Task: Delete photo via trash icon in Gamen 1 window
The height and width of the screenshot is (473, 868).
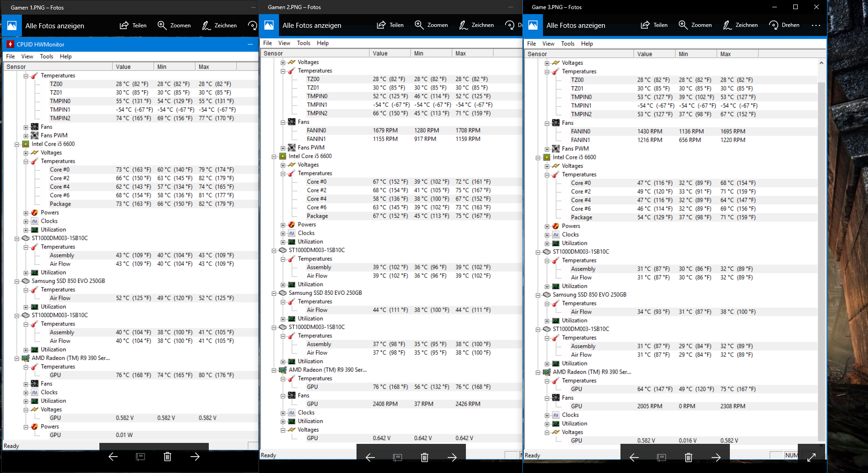Action: click(168, 457)
